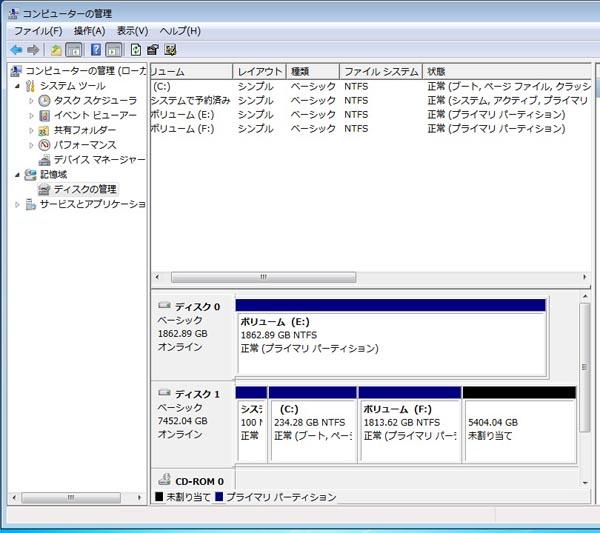The height and width of the screenshot is (533, 600).
Task: Click the CD-ROM 0 drive icon
Action: (x=165, y=479)
